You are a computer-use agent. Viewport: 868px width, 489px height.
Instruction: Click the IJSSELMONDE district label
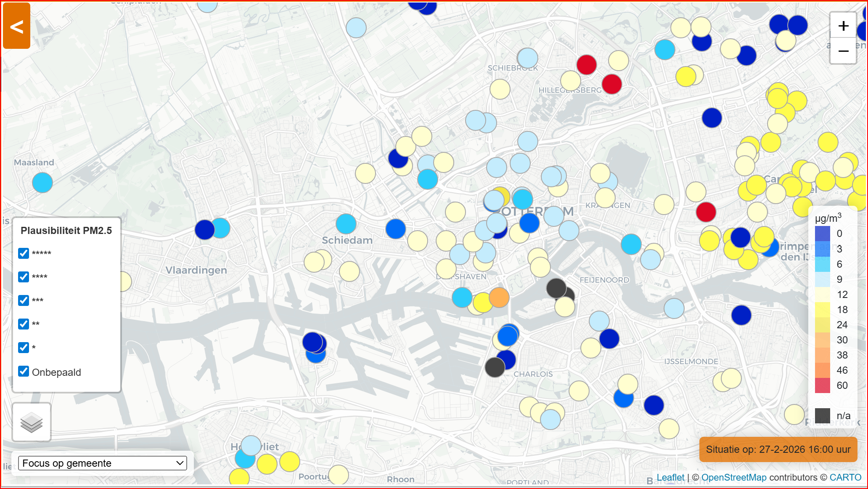pos(691,361)
